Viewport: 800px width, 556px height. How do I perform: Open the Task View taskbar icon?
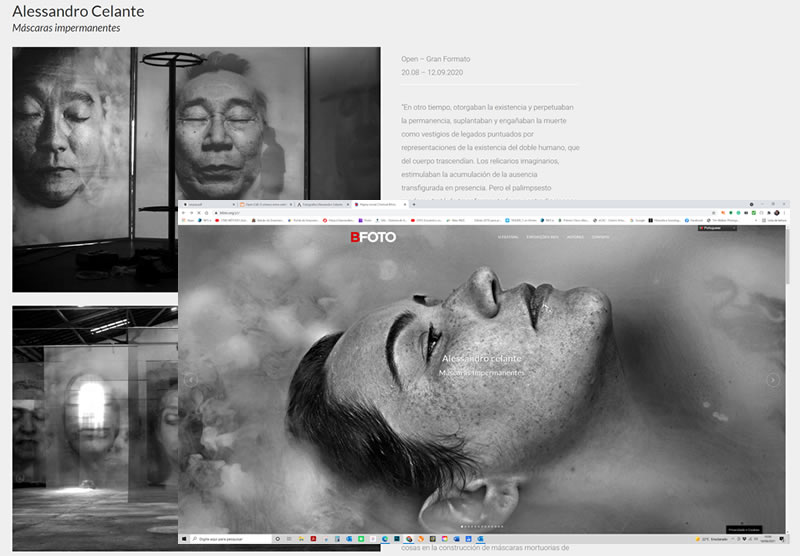click(289, 539)
